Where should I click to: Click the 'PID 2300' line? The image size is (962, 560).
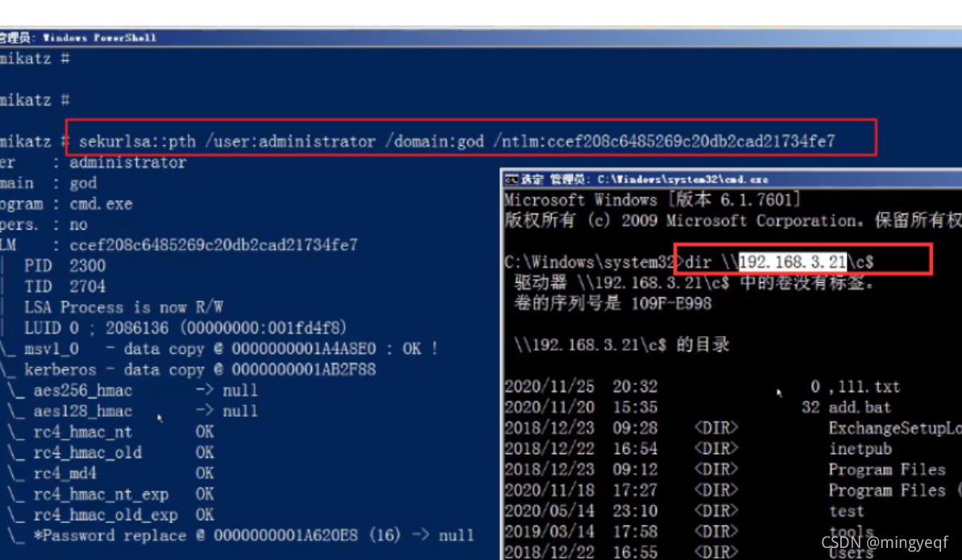point(64,266)
